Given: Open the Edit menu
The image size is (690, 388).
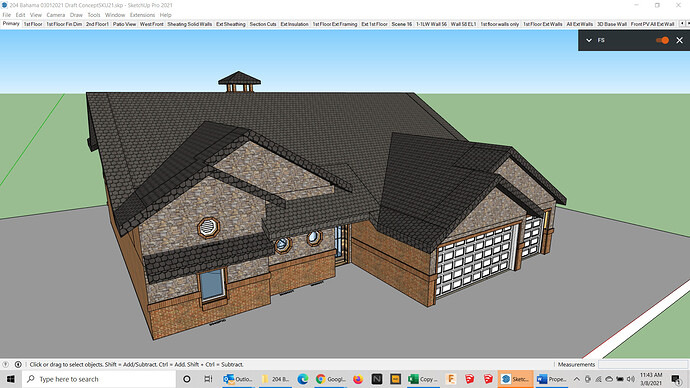Looking at the screenshot, I should pos(20,15).
